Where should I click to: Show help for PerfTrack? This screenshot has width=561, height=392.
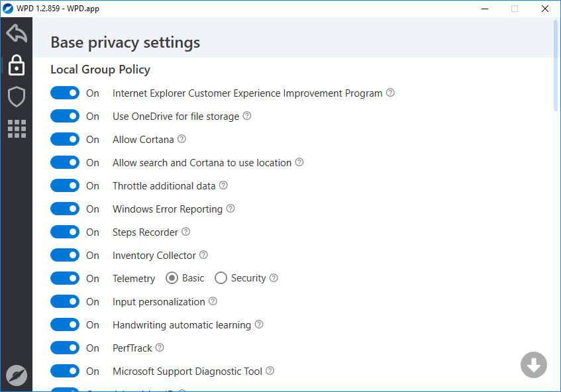pyautogui.click(x=160, y=347)
